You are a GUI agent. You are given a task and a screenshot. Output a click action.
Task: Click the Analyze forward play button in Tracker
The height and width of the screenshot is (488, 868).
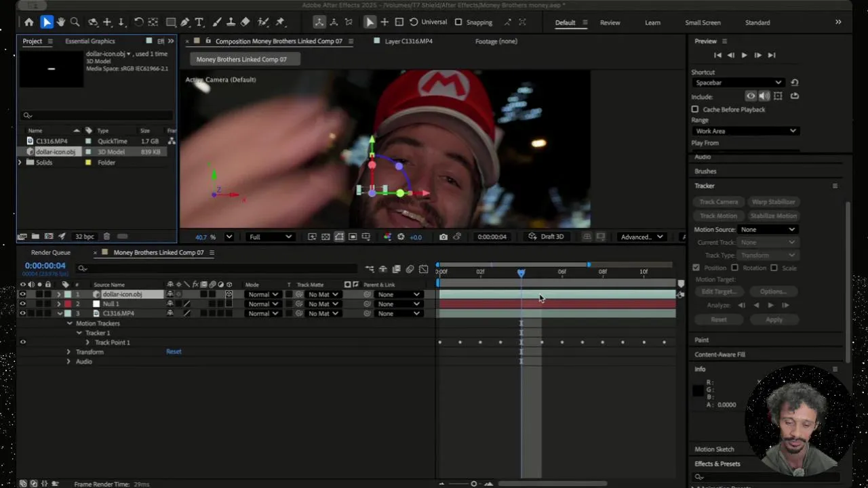click(770, 305)
